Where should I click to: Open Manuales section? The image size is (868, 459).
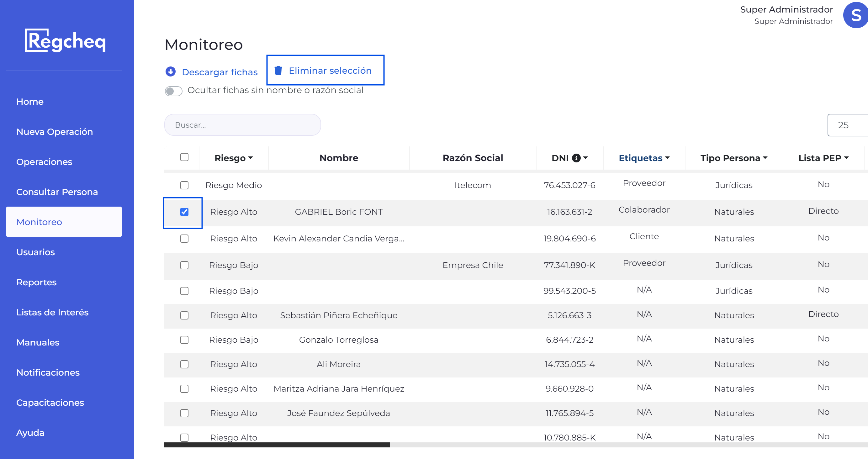click(x=38, y=342)
